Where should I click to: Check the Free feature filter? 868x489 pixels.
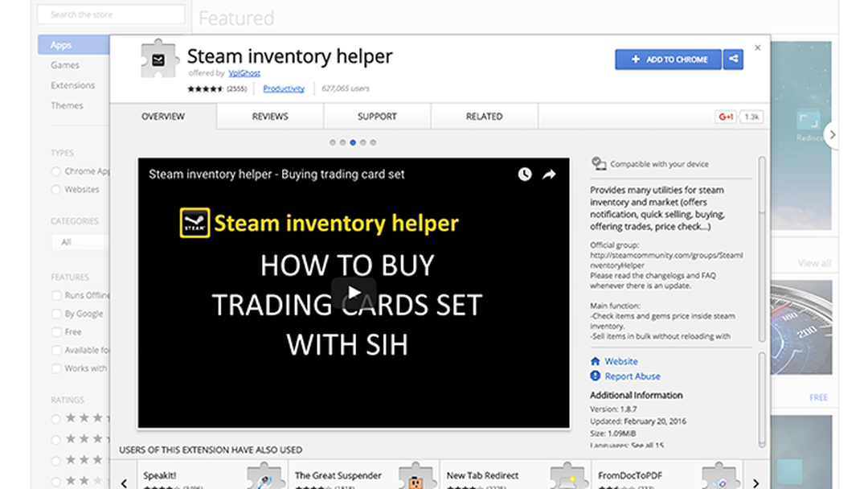[x=56, y=332]
